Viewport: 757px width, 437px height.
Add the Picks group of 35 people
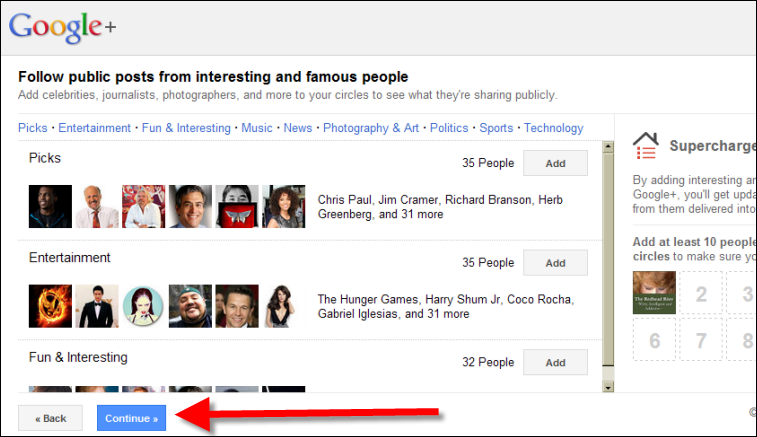pyautogui.click(x=555, y=163)
